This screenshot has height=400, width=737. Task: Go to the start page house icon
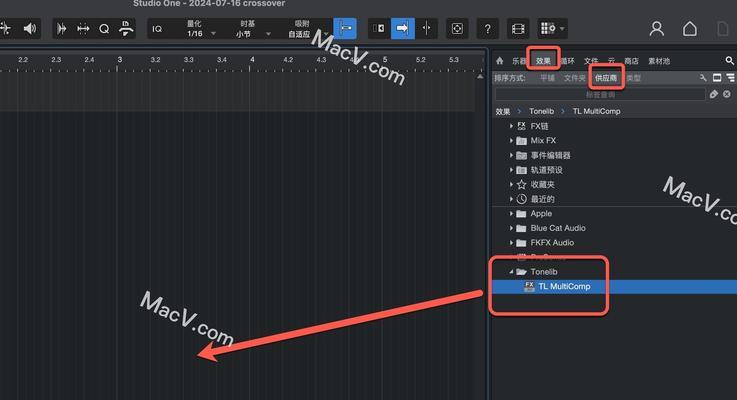tap(690, 29)
